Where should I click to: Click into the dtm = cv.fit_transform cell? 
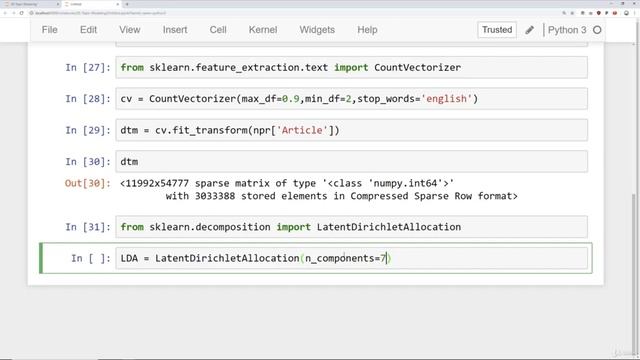[x=351, y=130]
